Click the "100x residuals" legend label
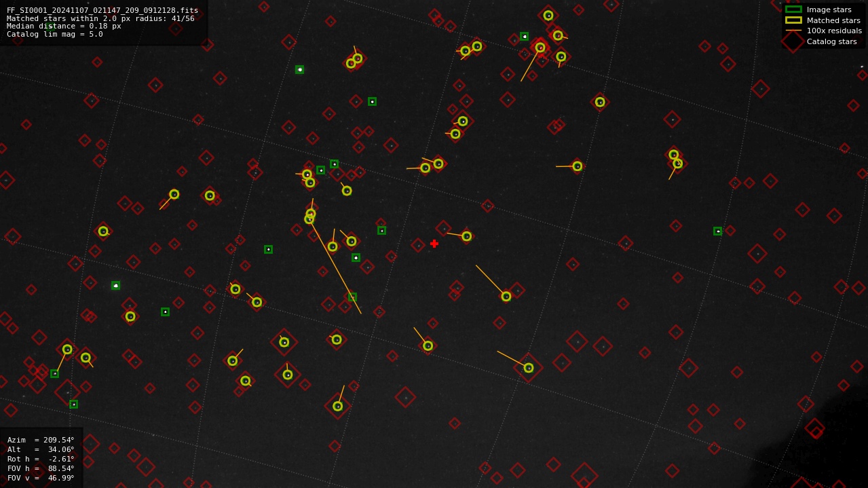 834,31
